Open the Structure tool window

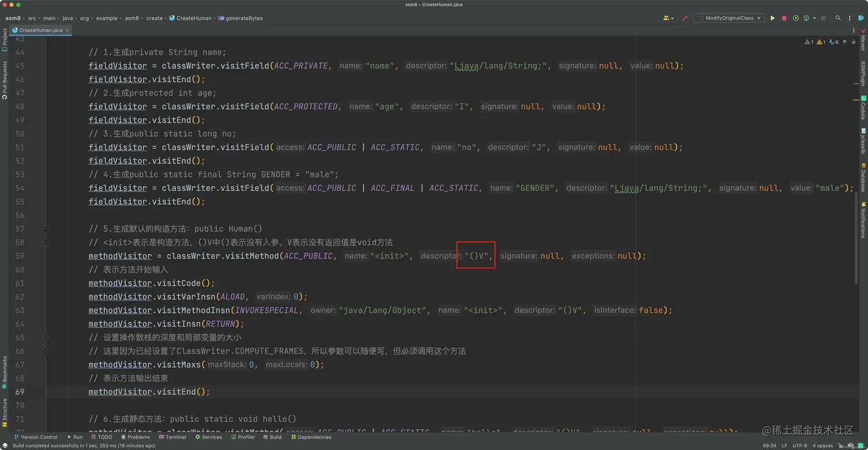tap(5, 412)
